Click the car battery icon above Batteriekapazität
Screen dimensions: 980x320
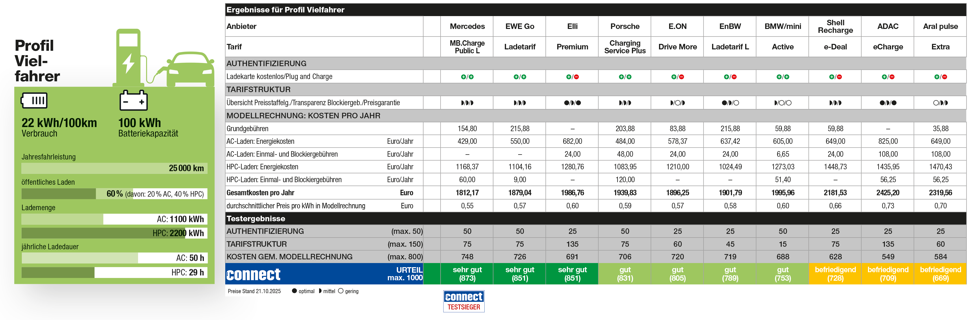coord(133,101)
